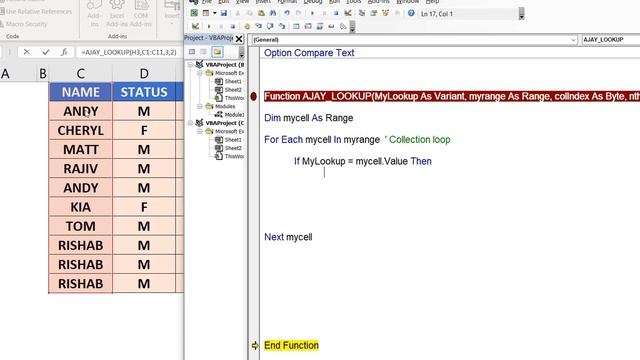
Task: Click the Debug menu in VBA editor
Action: click(x=313, y=2)
